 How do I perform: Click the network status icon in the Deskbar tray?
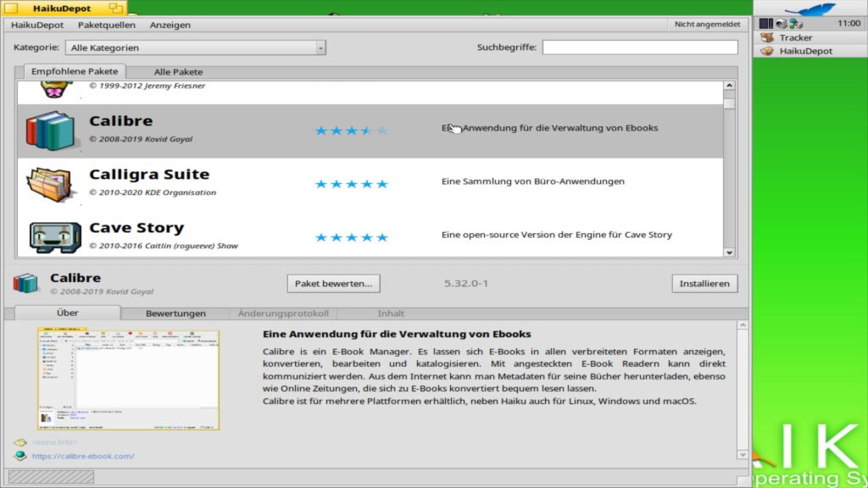click(796, 23)
